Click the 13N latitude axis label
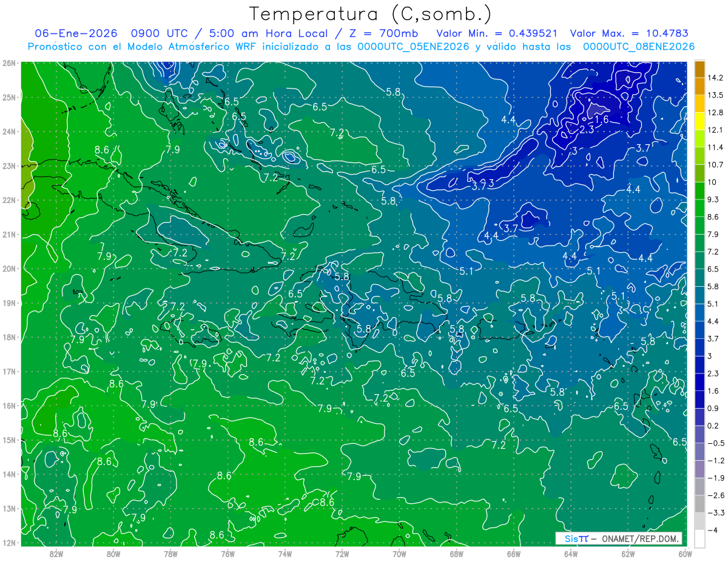The image size is (728, 562). (x=8, y=508)
